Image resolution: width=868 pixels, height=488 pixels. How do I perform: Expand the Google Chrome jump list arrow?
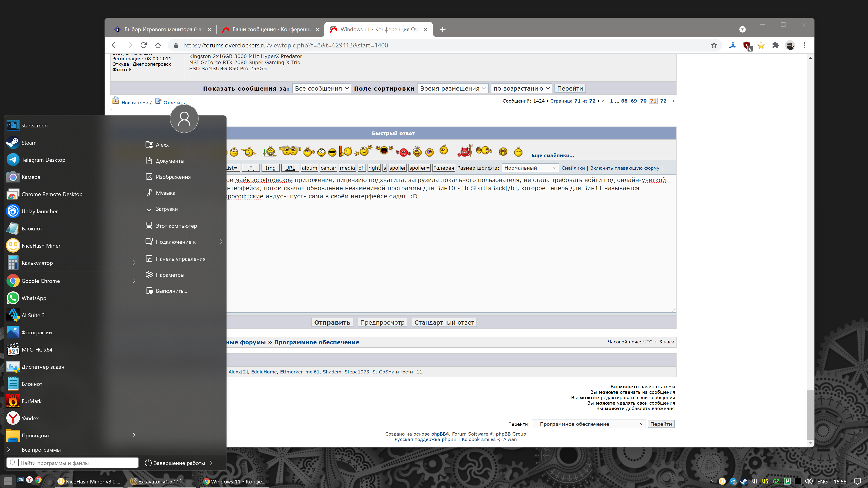click(134, 281)
